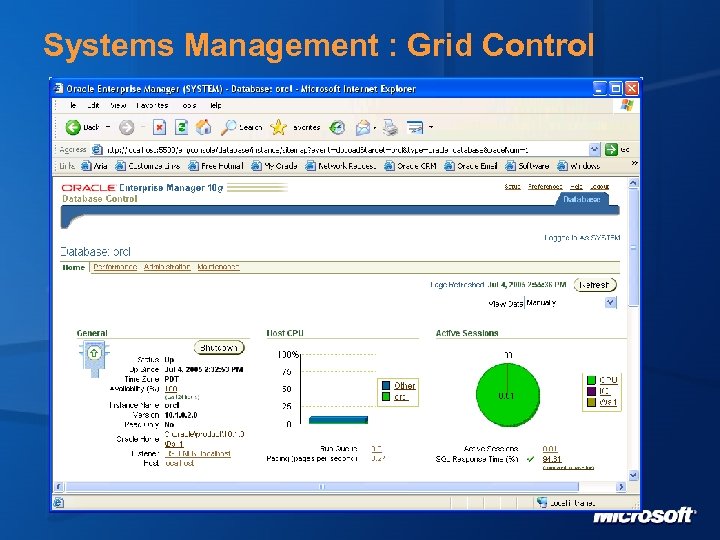The width and height of the screenshot is (720, 540).
Task: Click the Forward arrow icon
Action: tap(127, 127)
